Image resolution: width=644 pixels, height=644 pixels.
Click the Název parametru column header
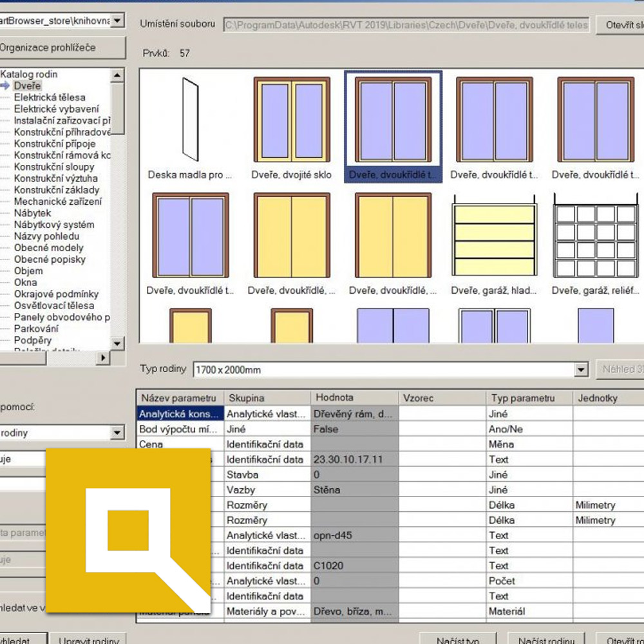(x=180, y=397)
